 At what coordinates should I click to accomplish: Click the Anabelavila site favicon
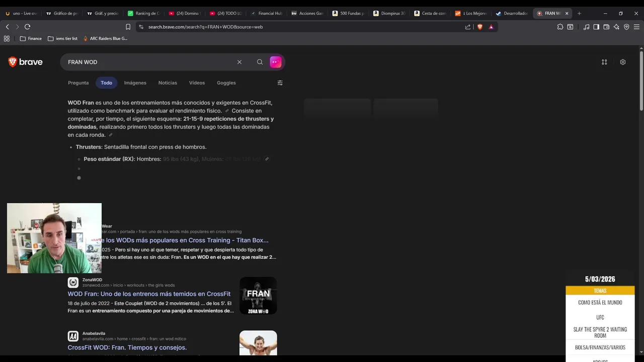coord(73,336)
